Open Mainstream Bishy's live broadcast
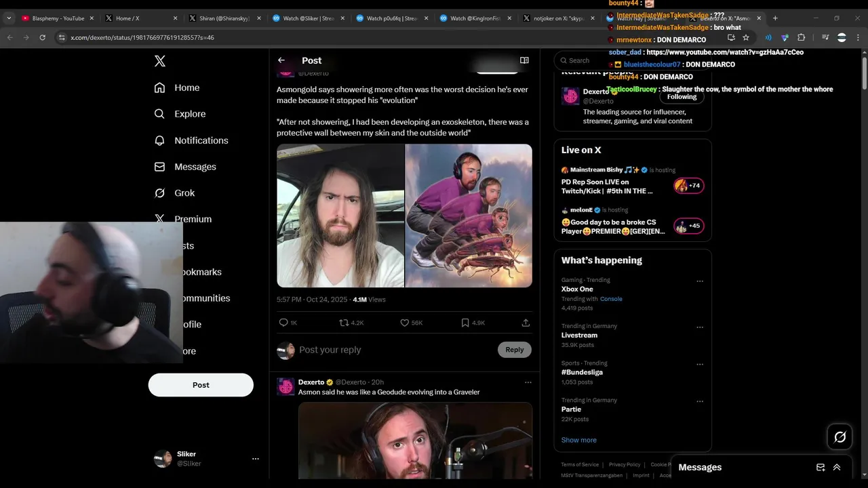This screenshot has height=488, width=868. pyautogui.click(x=633, y=182)
